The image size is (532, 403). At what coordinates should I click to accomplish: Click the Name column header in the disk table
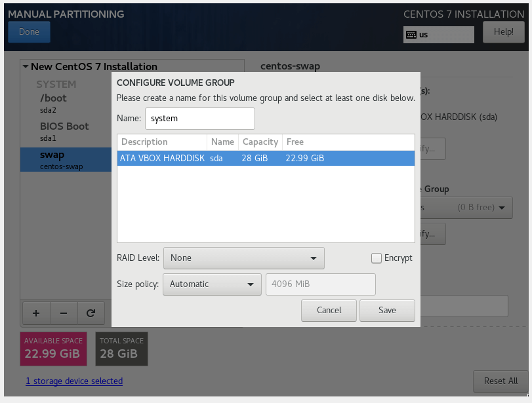point(222,142)
